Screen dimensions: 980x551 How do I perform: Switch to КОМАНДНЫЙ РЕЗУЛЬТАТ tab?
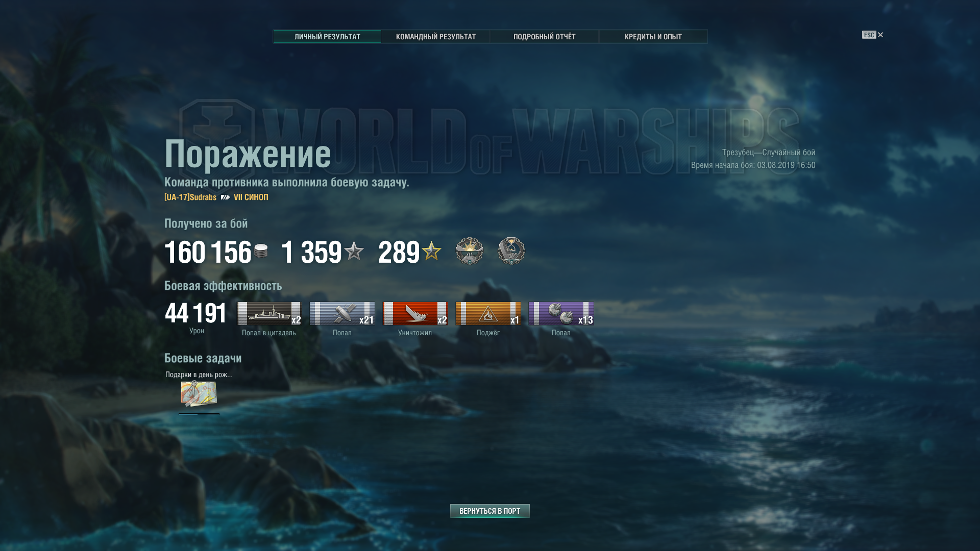click(436, 37)
